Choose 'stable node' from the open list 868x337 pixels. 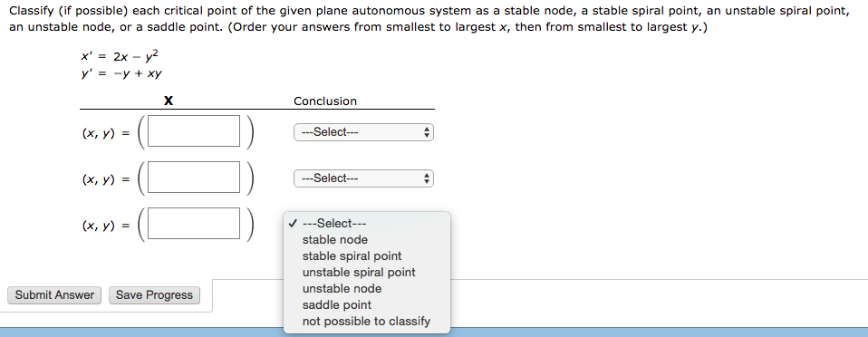335,239
